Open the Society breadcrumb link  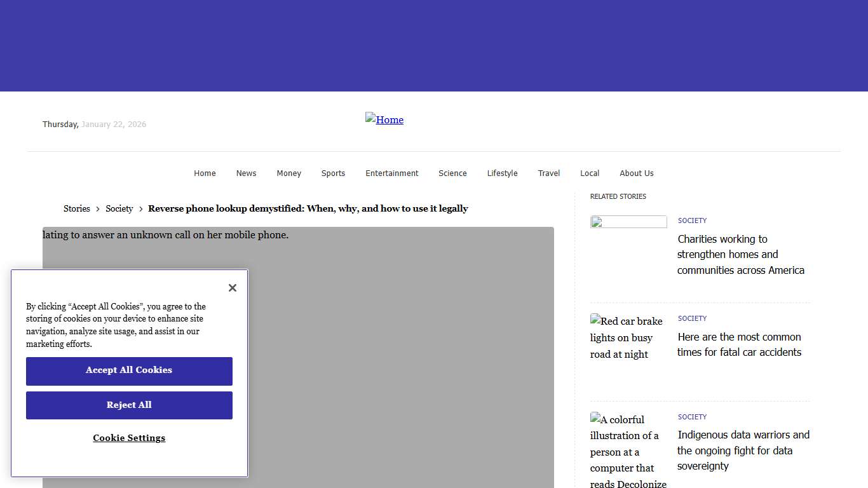tap(119, 208)
